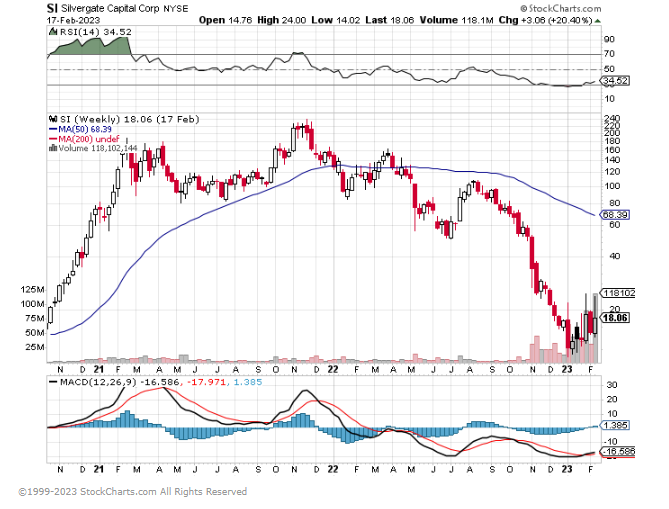669x509 pixels.
Task: Click the 70 RSI axis label
Action: pyautogui.click(x=609, y=54)
